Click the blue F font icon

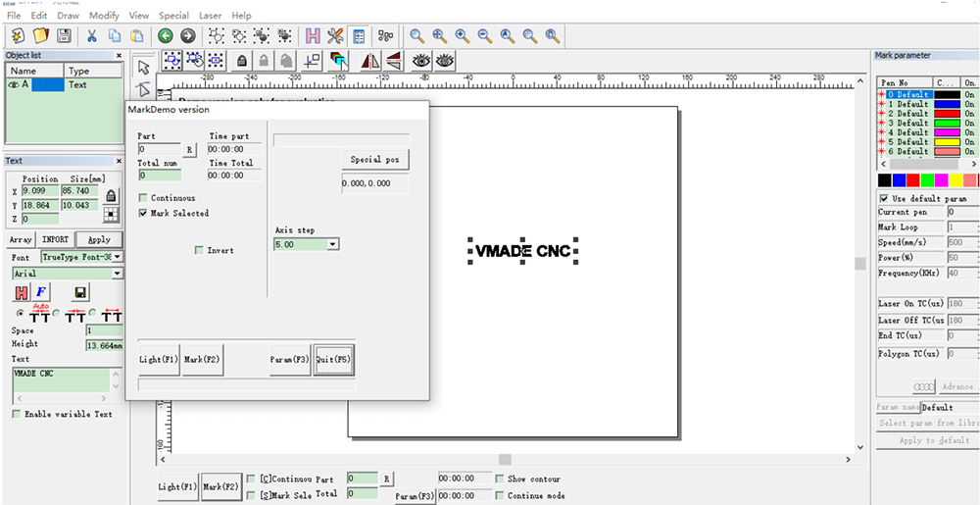coord(42,292)
